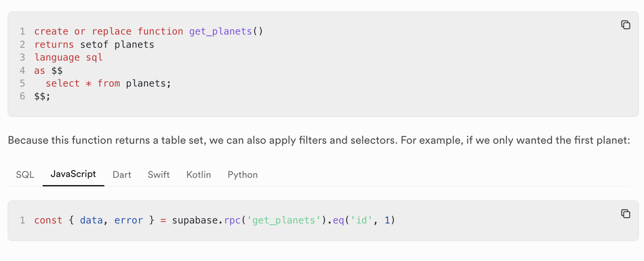The width and height of the screenshot is (644, 261).
Task: Select the JavaScript tab
Action: point(73,174)
